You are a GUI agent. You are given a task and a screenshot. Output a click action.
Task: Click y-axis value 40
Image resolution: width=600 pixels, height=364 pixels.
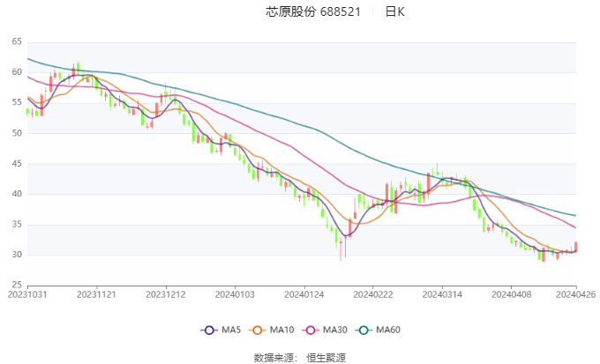tap(17, 194)
